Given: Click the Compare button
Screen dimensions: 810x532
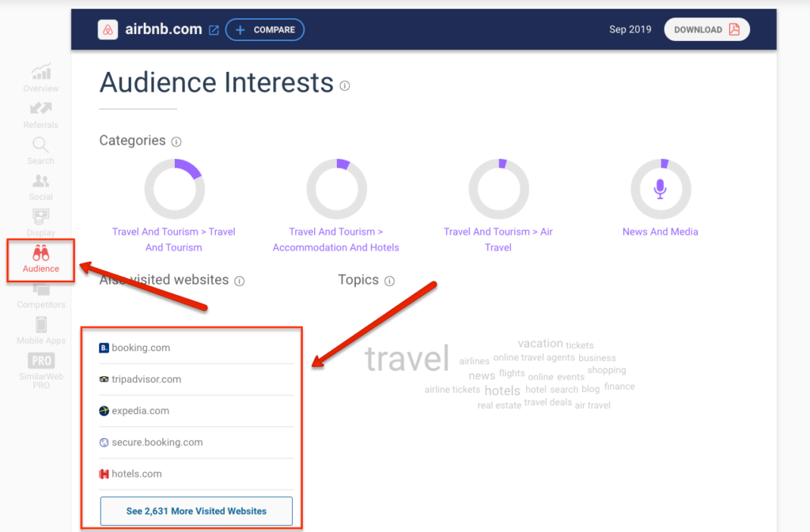Looking at the screenshot, I should click(x=265, y=30).
